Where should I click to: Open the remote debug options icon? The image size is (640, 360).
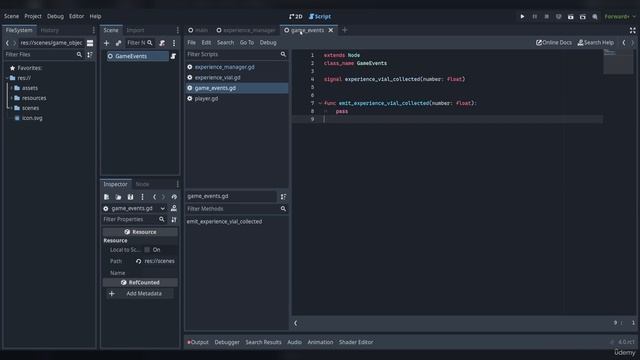coord(558,17)
